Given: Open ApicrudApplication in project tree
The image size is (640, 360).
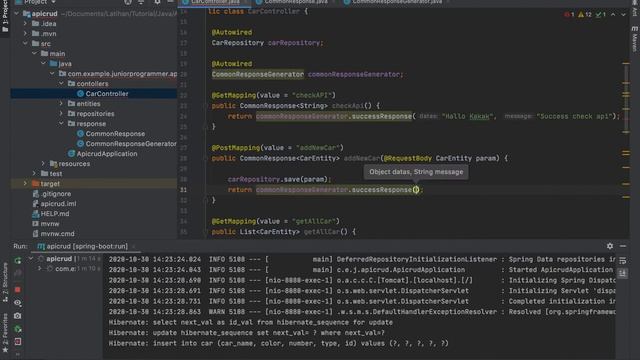Looking at the screenshot, I should point(107,153).
